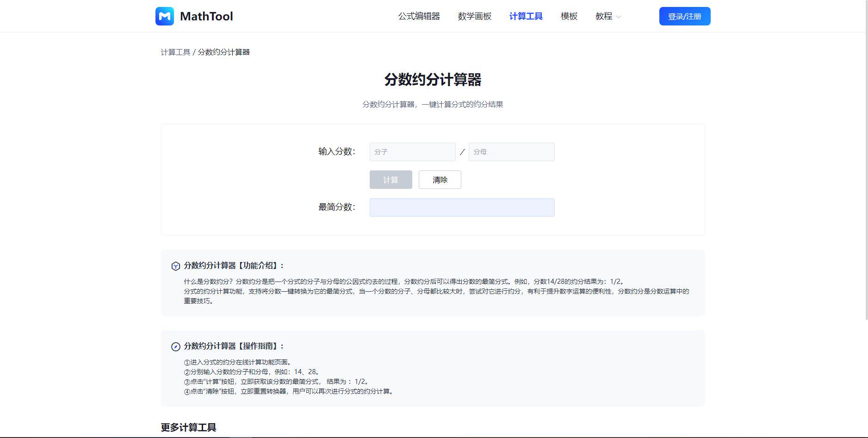This screenshot has width=868, height=438.
Task: Open the 教程 menu label
Action: pyautogui.click(x=603, y=16)
